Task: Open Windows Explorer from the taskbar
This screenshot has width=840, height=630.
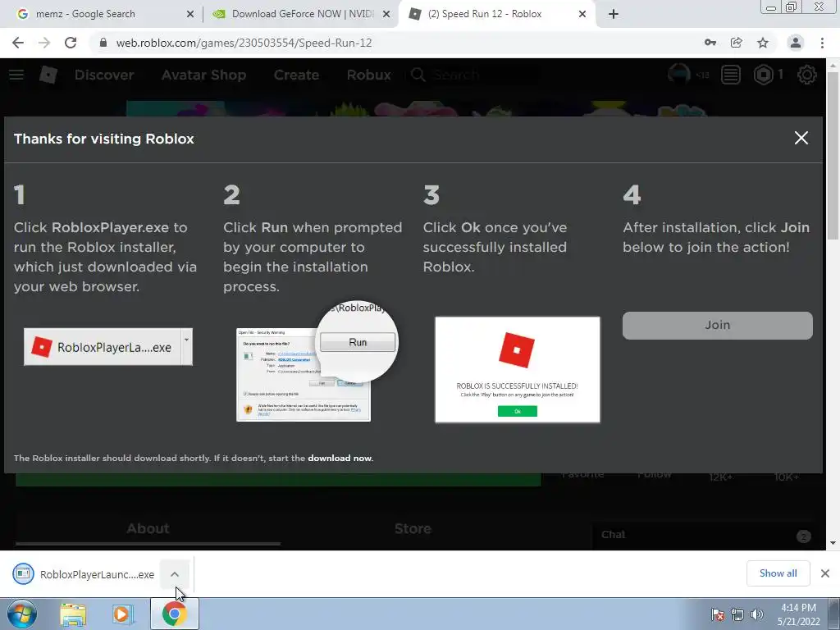Action: click(x=73, y=614)
